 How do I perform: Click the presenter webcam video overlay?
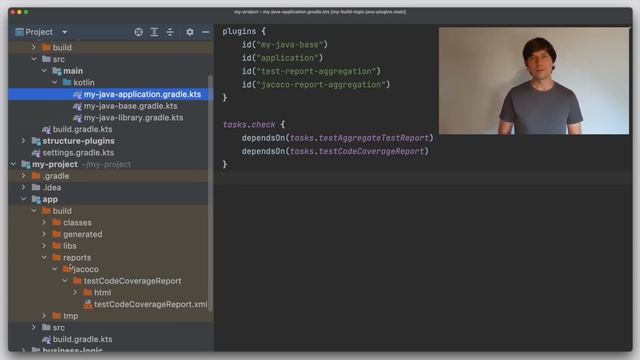[x=534, y=81]
